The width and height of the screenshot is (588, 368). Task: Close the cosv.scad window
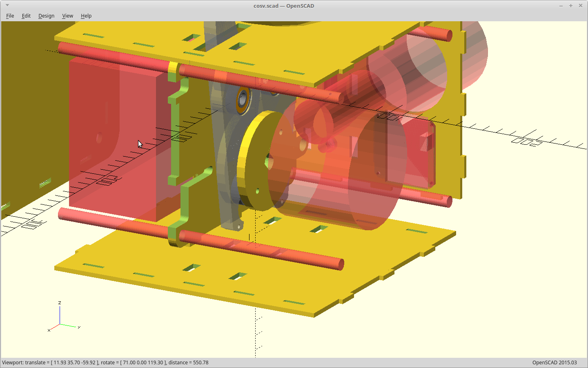580,6
